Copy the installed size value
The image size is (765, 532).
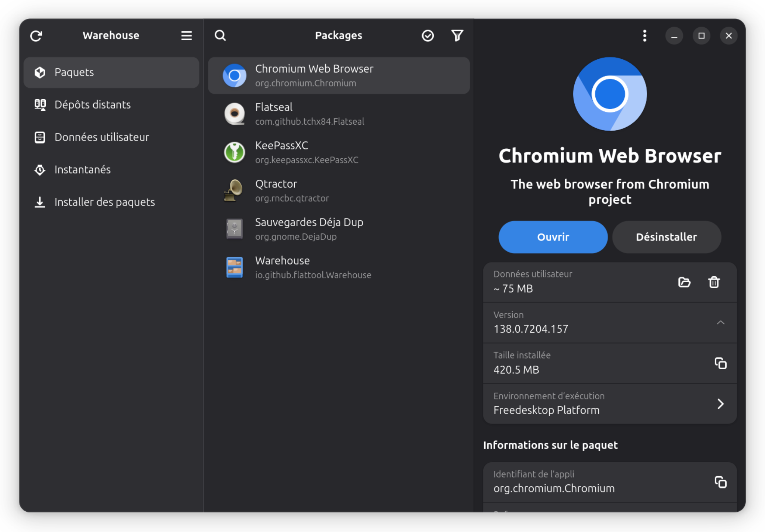click(x=720, y=363)
